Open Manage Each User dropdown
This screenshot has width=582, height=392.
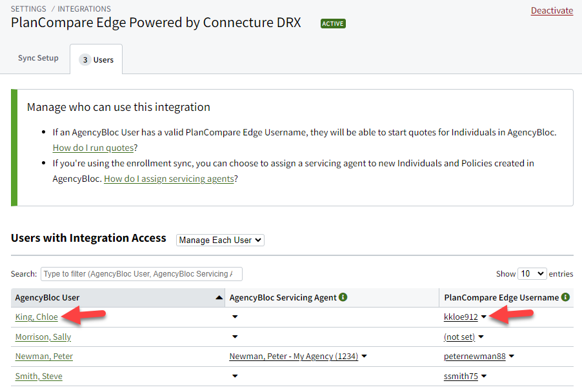pos(220,240)
